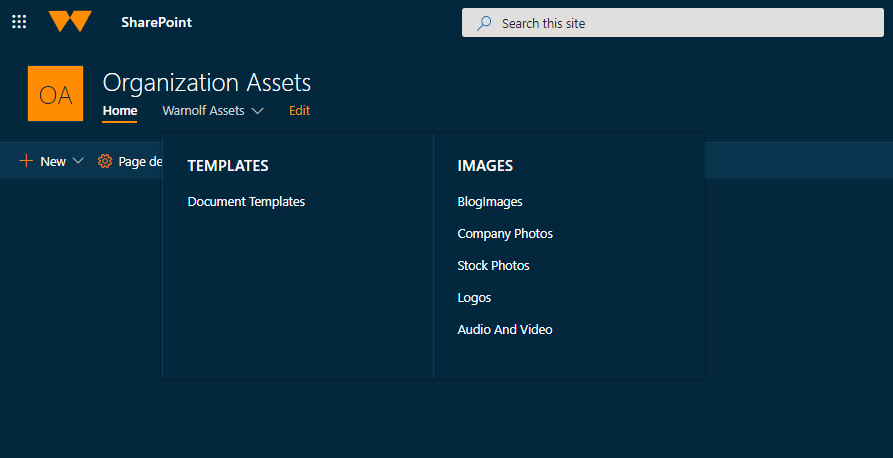The height and width of the screenshot is (458, 893).
Task: Open Page details via the gear icon
Action: tap(105, 161)
